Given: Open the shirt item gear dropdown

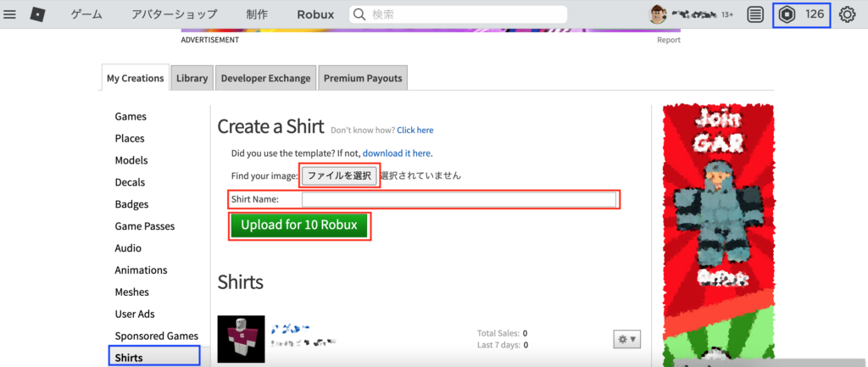Looking at the screenshot, I should pos(627,339).
